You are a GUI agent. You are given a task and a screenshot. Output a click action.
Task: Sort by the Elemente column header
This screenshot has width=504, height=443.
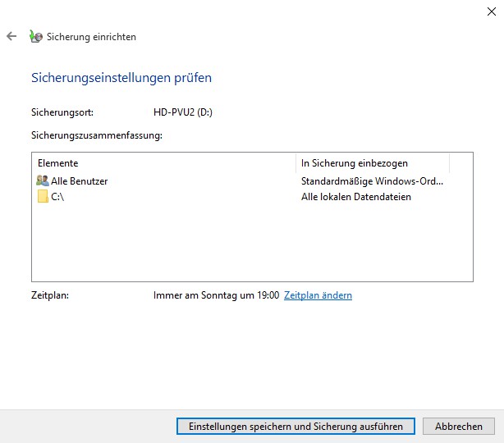164,163
